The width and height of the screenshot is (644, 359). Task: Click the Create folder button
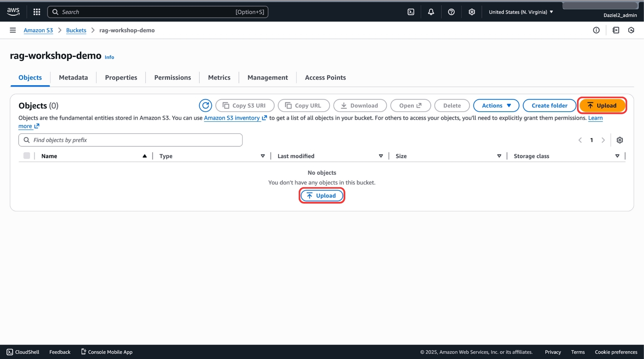pyautogui.click(x=549, y=106)
